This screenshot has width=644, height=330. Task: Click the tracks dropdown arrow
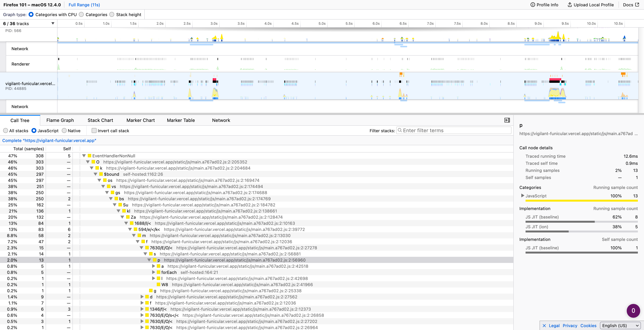(x=53, y=23)
